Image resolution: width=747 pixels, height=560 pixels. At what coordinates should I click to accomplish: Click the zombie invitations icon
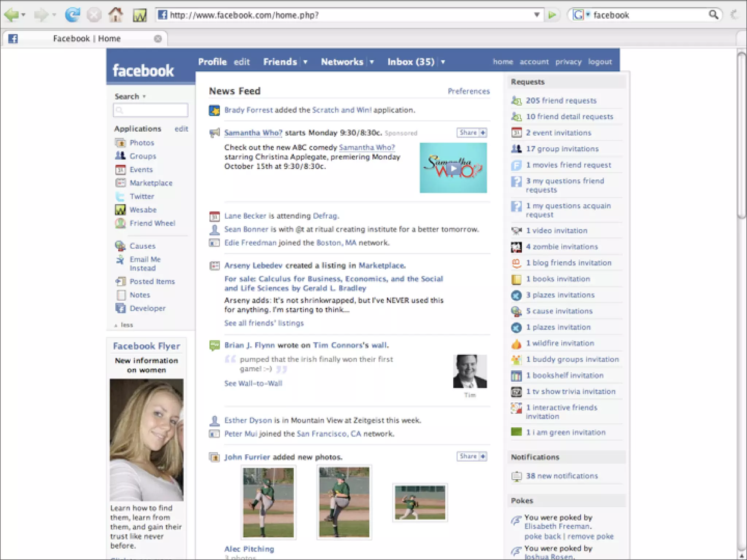[x=516, y=247]
